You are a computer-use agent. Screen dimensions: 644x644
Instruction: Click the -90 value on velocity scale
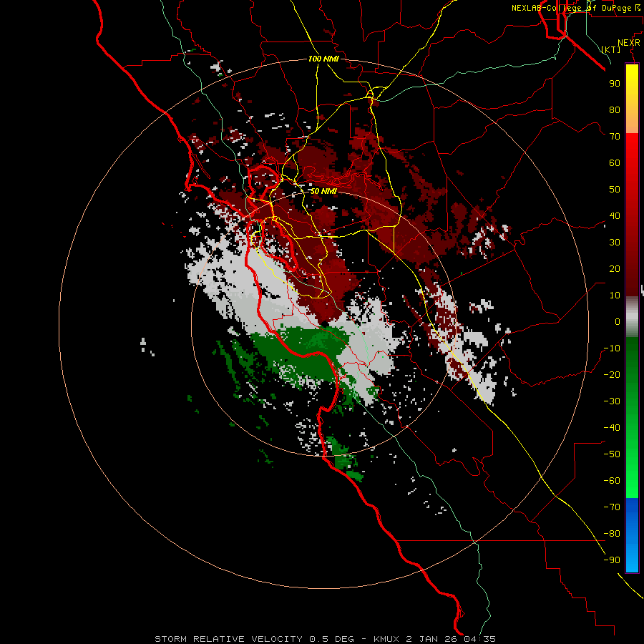[612, 560]
